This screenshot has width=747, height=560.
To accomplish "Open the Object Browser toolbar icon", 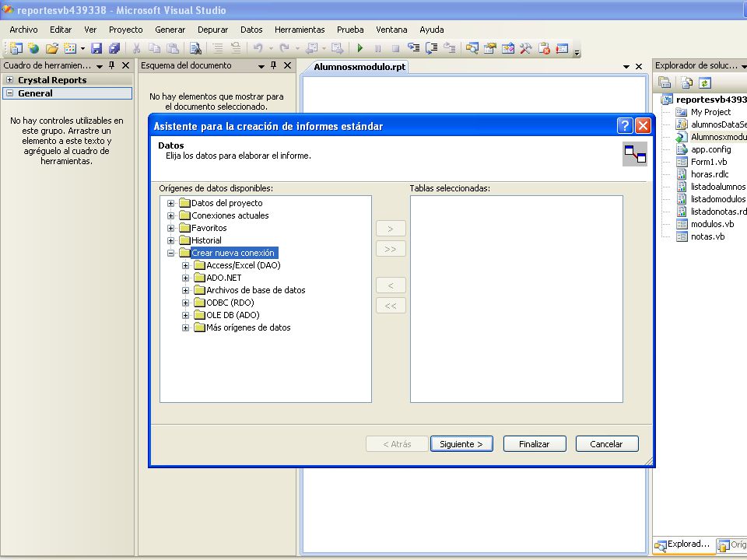I will click(x=508, y=48).
